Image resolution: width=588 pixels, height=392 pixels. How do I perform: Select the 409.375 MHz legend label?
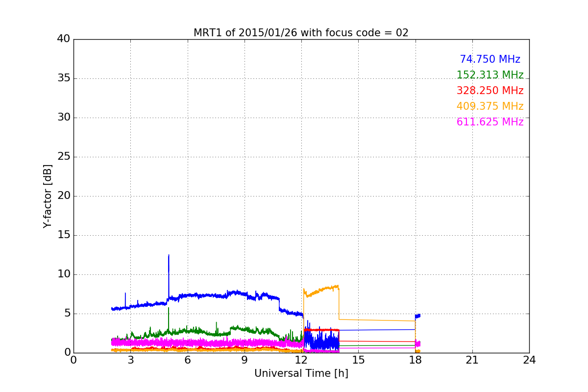click(x=490, y=106)
